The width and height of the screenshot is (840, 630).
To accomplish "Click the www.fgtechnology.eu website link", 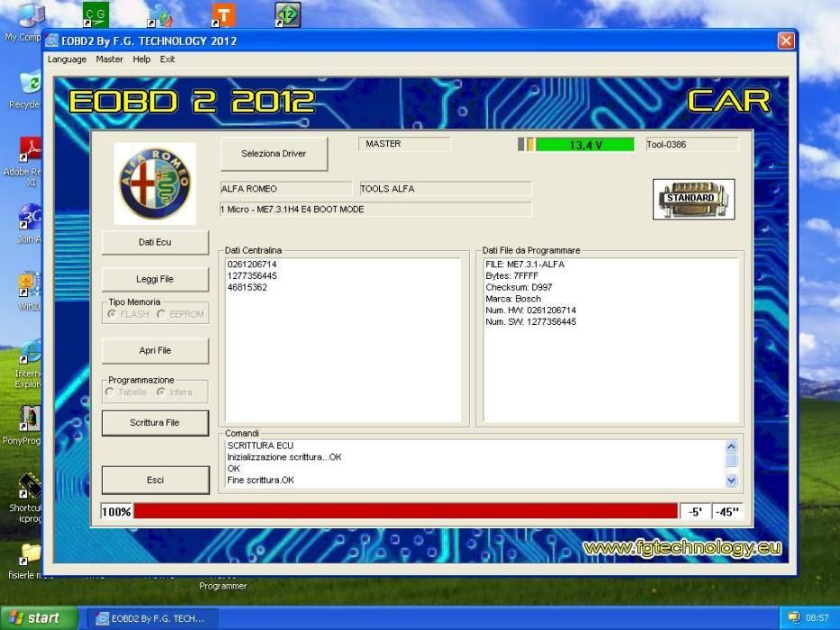I will coord(682,548).
